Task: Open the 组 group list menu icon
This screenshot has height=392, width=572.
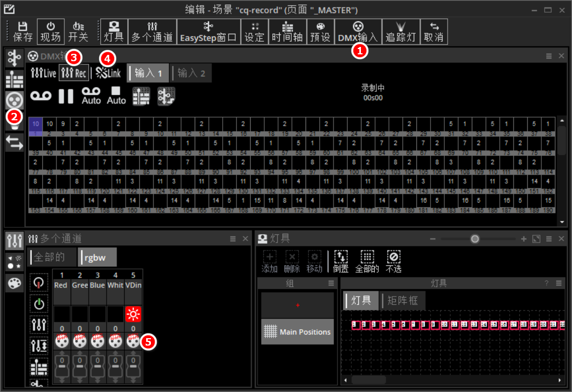Action: click(x=331, y=283)
